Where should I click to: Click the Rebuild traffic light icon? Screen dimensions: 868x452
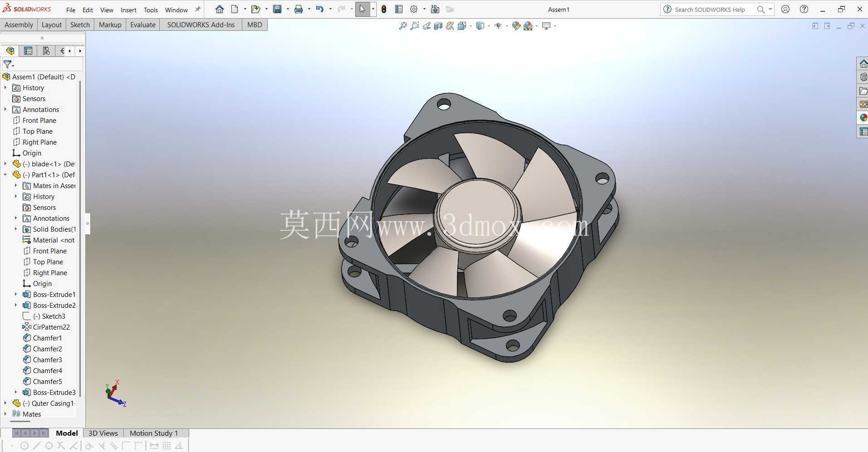point(384,9)
